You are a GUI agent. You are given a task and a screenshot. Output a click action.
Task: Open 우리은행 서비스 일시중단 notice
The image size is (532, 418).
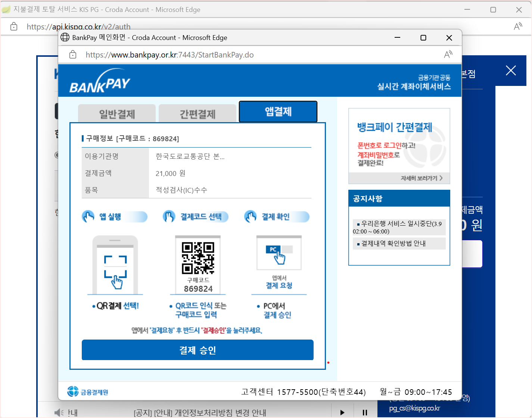pyautogui.click(x=399, y=227)
